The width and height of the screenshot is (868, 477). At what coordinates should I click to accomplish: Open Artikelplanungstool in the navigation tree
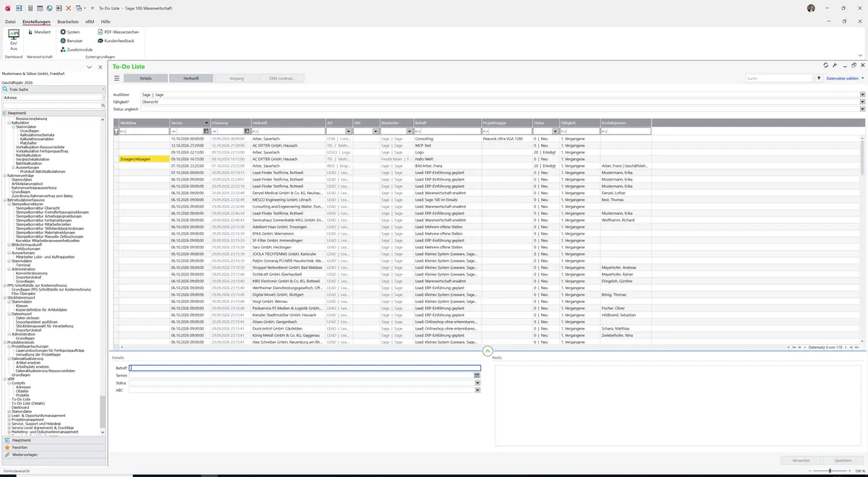28,184
